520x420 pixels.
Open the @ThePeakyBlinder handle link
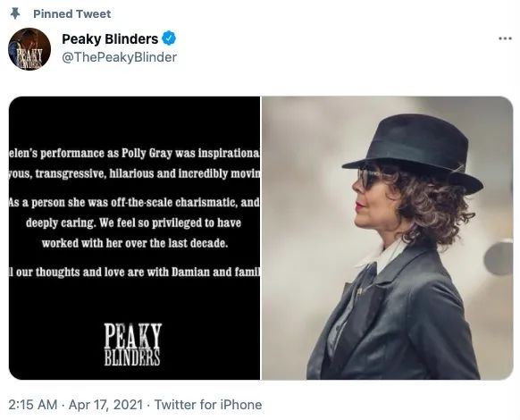coord(120,57)
